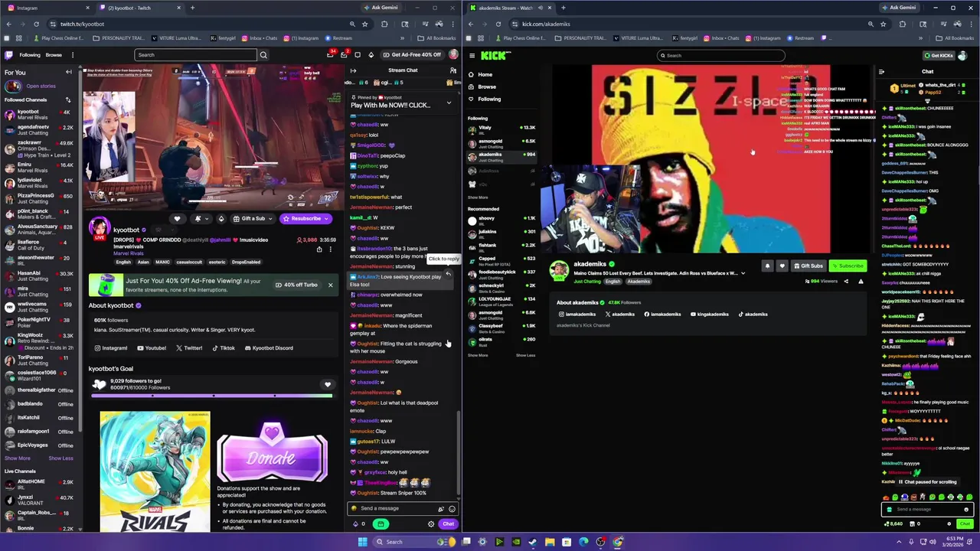
Task: Open Kick Browse in sidebar
Action: 487,86
